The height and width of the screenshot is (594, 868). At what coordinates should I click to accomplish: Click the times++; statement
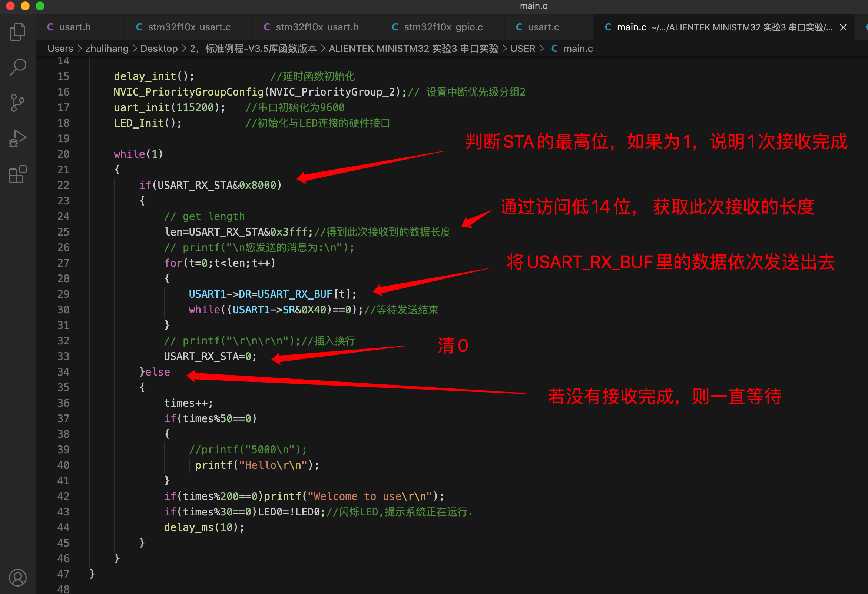[188, 403]
